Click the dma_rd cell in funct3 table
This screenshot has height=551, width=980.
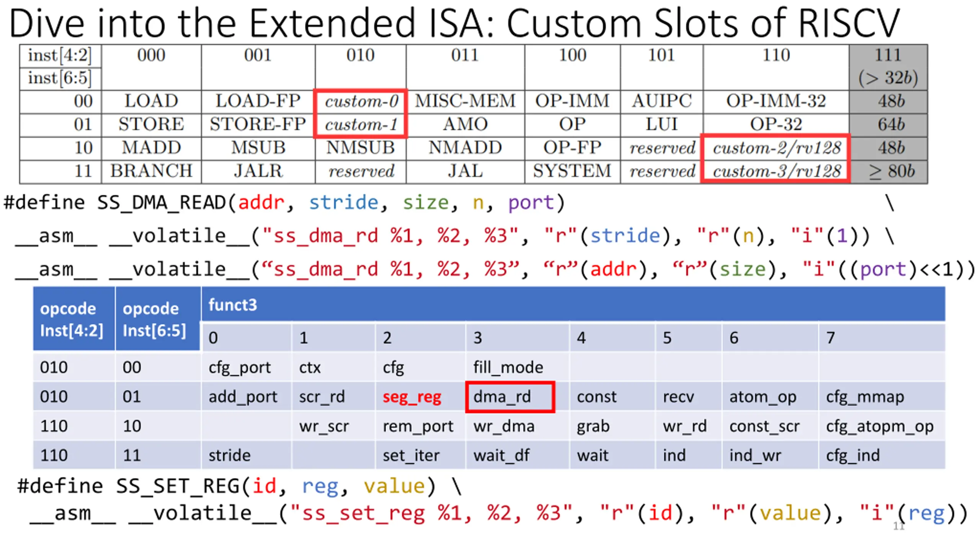510,397
